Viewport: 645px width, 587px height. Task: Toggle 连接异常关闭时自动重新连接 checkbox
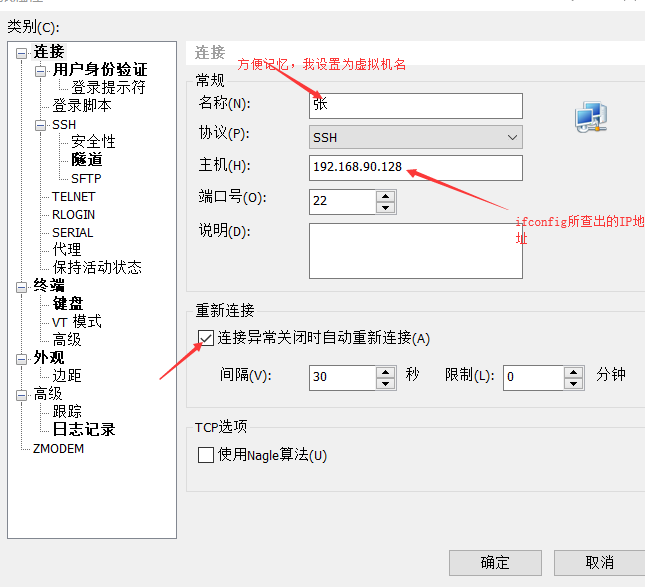pos(206,338)
